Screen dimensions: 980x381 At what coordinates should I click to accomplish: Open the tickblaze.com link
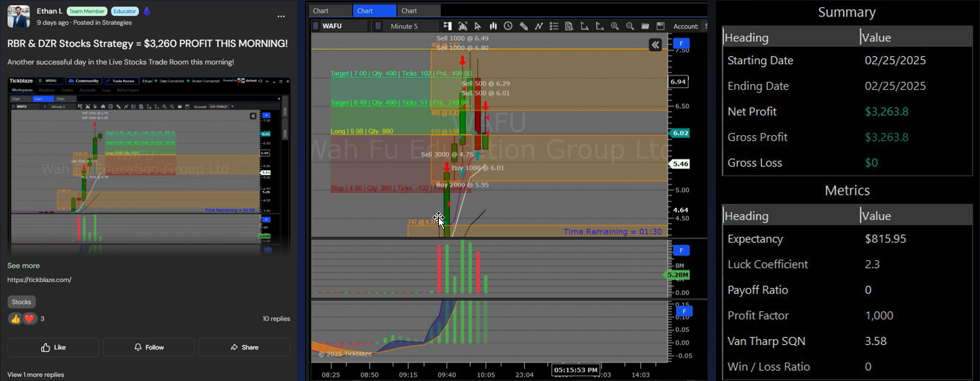pyautogui.click(x=39, y=280)
